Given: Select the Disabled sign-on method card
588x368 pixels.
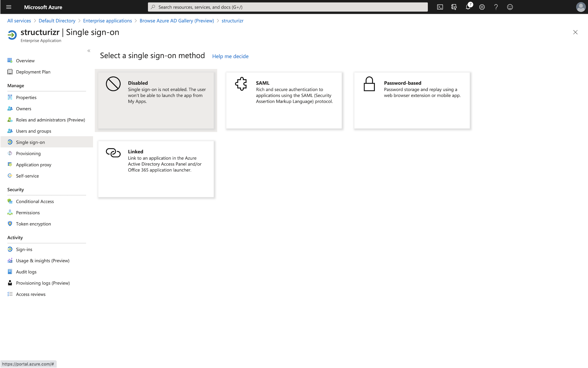Looking at the screenshot, I should coord(156,100).
